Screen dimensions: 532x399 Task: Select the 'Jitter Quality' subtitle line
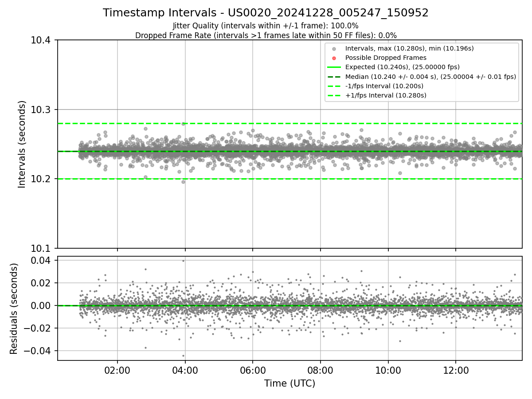266,26
